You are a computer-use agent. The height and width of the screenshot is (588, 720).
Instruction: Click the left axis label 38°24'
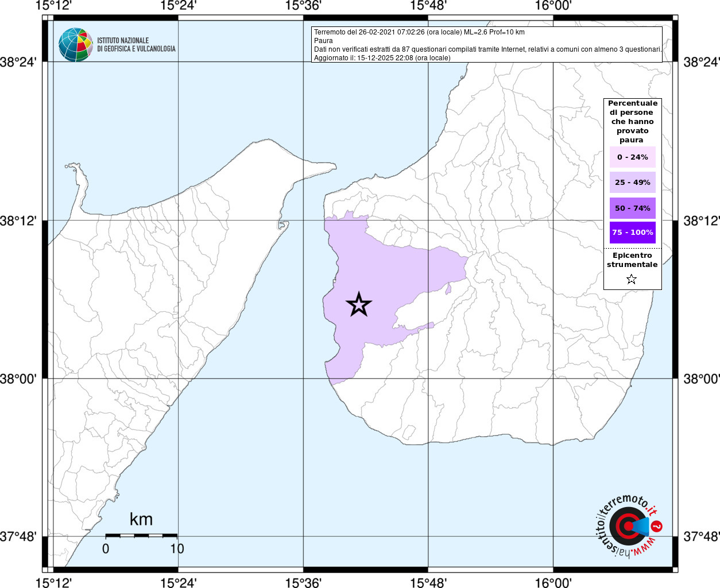[x=18, y=61]
